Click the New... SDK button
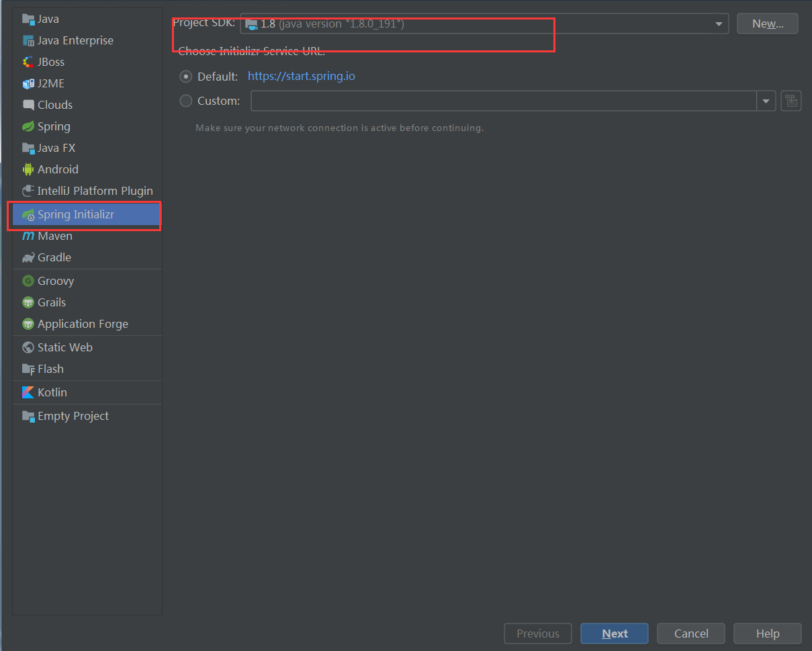 coord(768,24)
